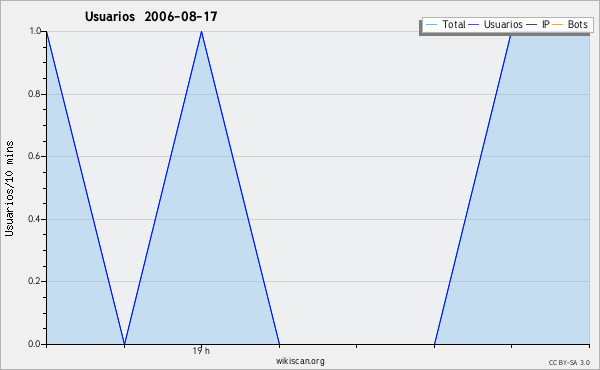Click the 1.0 y-axis value
The width and height of the screenshot is (600, 370).
click(x=35, y=31)
